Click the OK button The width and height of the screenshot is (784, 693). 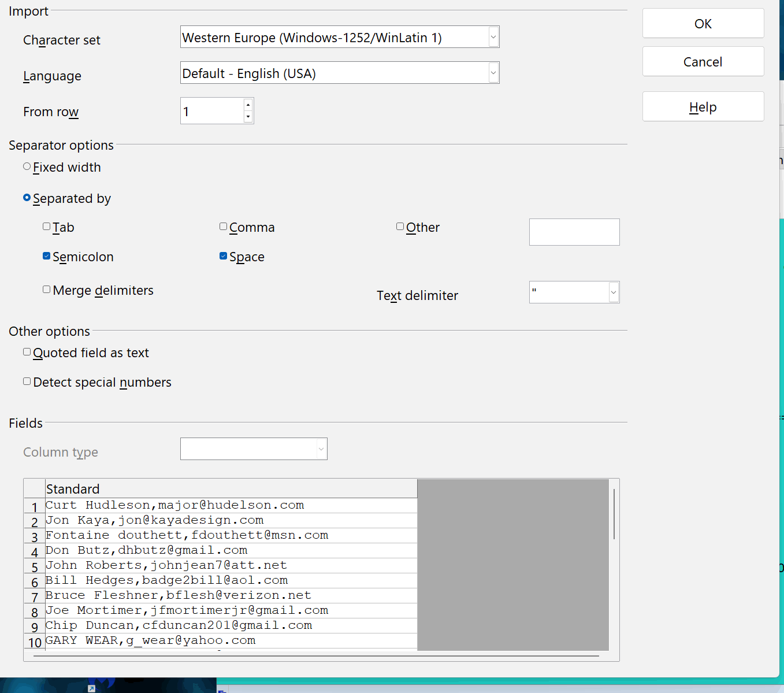tap(703, 24)
